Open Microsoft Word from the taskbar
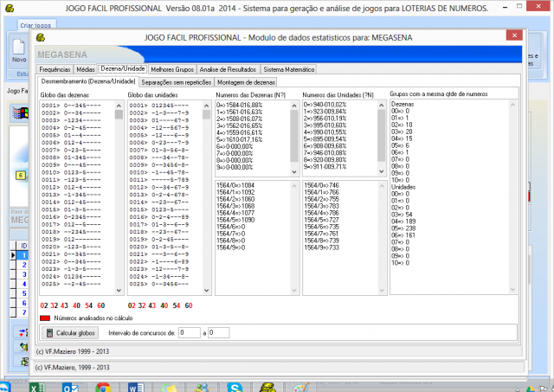This screenshot has width=554, height=392. pyautogui.click(x=136, y=384)
